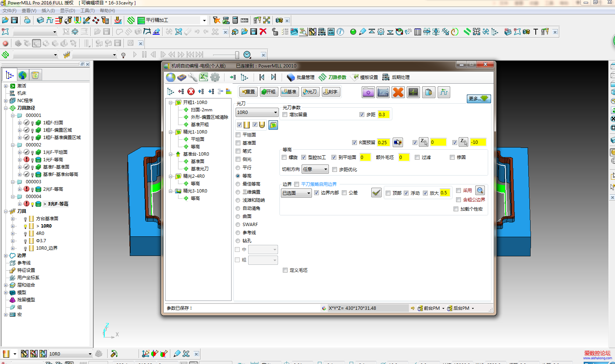615x364 pixels.
Task: Click the 更多... button
Action: 479,99
